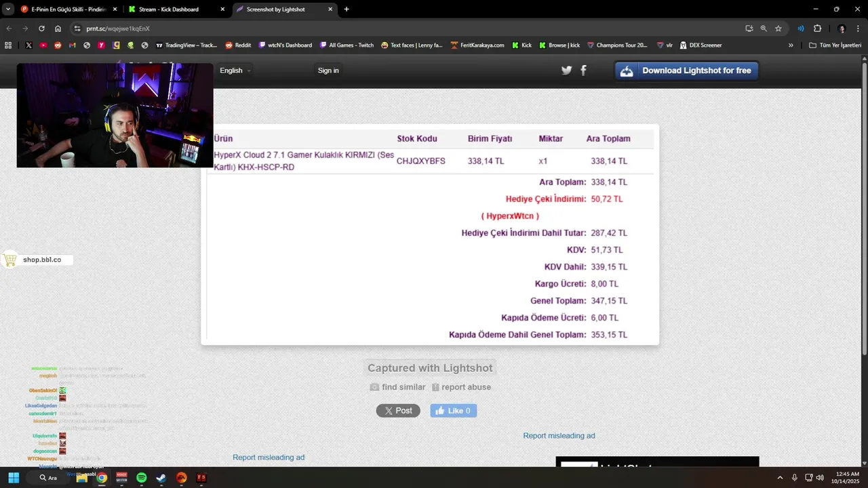The width and height of the screenshot is (868, 488).
Task: Open a new browser tab with plus
Action: pyautogui.click(x=347, y=9)
